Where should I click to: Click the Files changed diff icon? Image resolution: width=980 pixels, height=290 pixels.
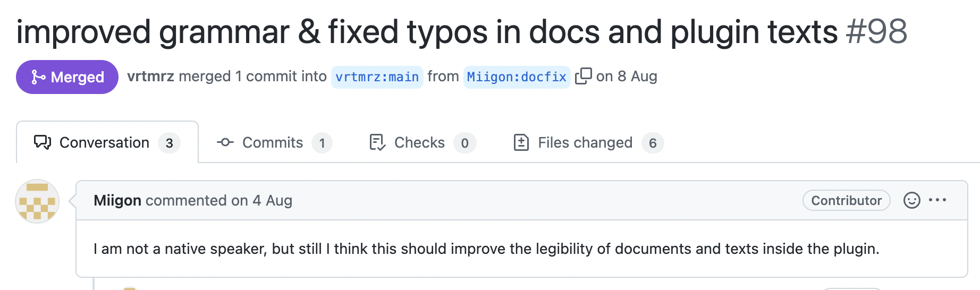pyautogui.click(x=521, y=143)
